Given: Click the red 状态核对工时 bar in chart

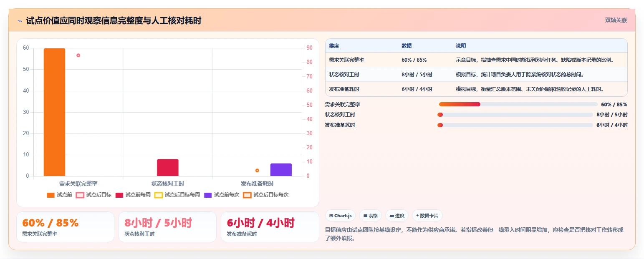Looking at the screenshot, I should 168,168.
